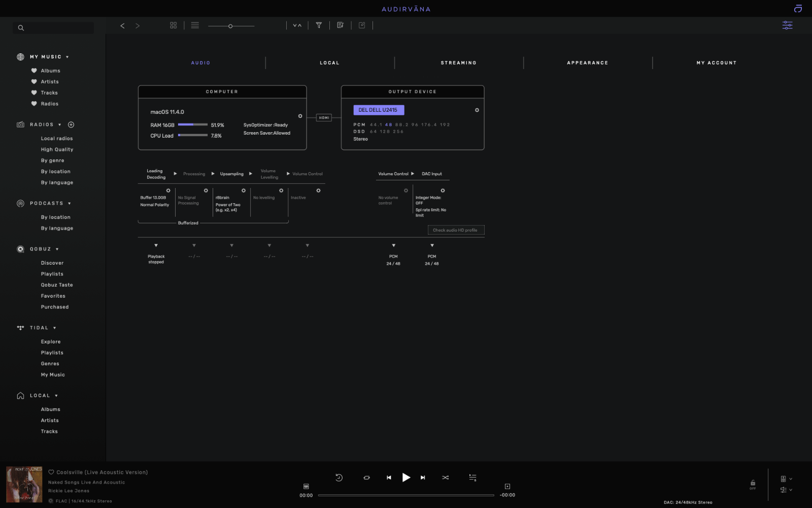Screen dimensions: 812x508
Task: Seek in the playback progress bar
Action: pyautogui.click(x=406, y=495)
